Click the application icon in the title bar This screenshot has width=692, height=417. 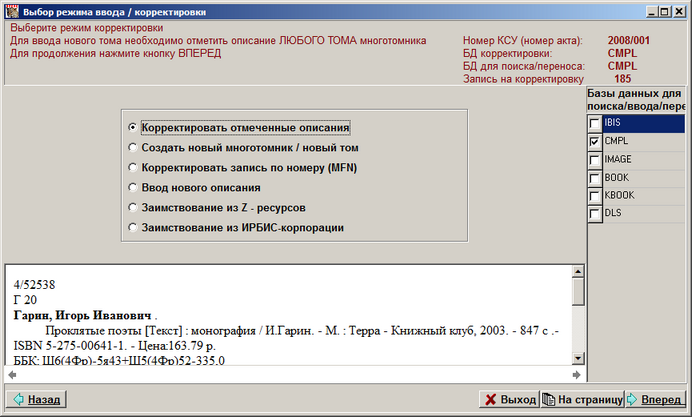coord(12,11)
